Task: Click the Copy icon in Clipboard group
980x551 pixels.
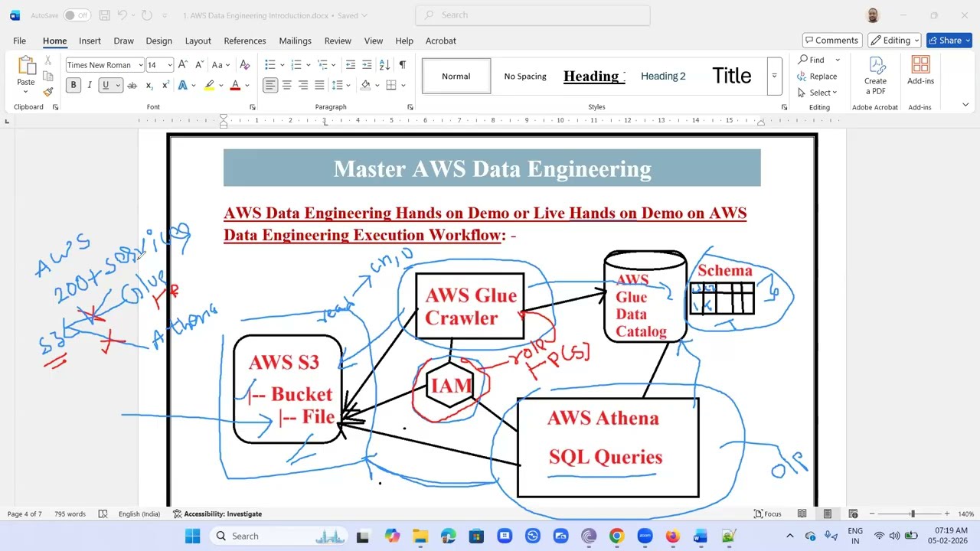Action: tap(47, 76)
